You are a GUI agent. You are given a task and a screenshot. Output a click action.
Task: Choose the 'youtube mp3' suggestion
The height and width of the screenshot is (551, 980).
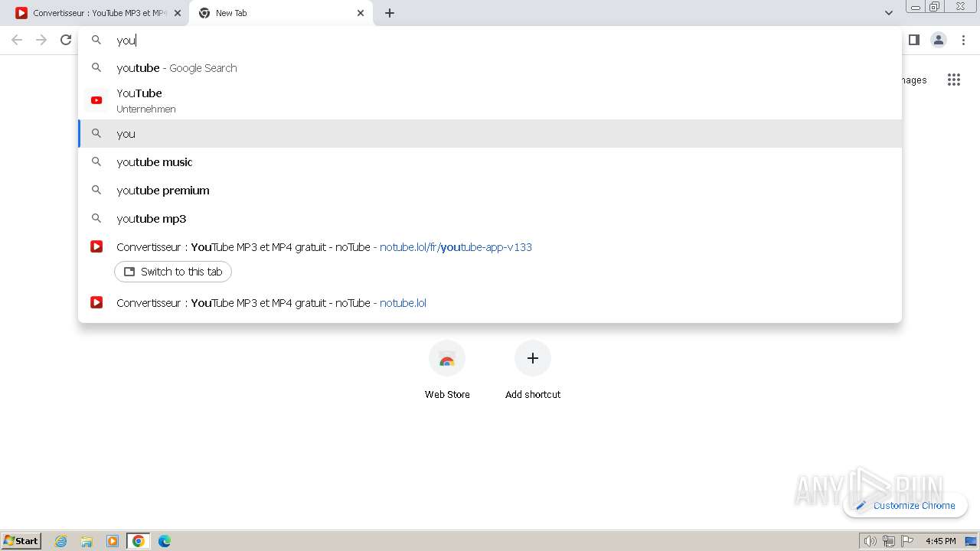(x=490, y=219)
